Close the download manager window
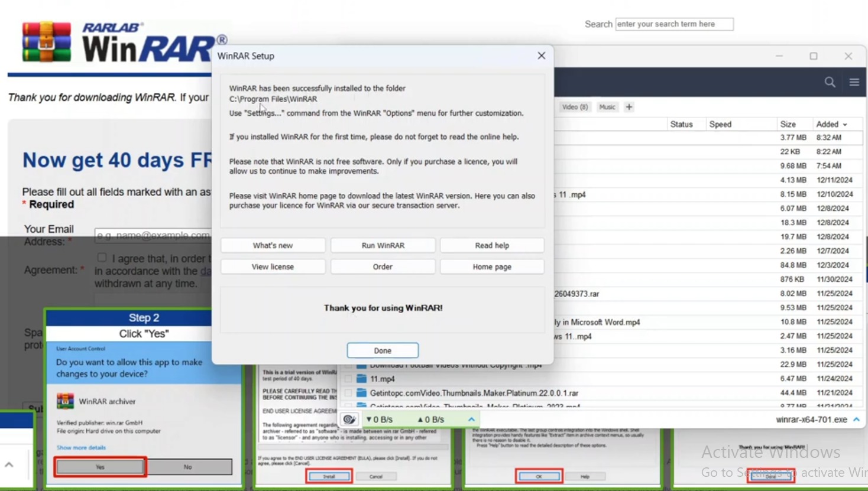The width and height of the screenshot is (868, 491). point(848,56)
